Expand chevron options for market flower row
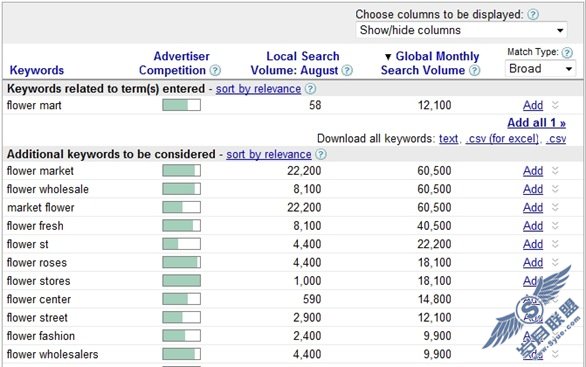Viewport: 586px width, 367px height. click(x=555, y=207)
